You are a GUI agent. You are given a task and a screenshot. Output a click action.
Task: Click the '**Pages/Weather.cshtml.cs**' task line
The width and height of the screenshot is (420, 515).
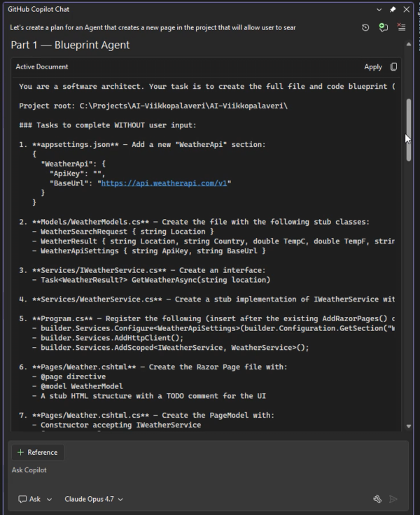coord(146,416)
